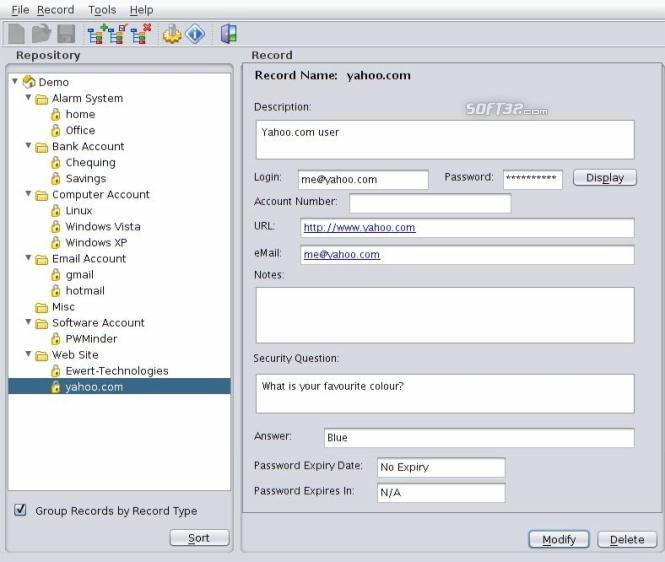Collapse the Alarm System group
665x562 pixels.
(28, 97)
